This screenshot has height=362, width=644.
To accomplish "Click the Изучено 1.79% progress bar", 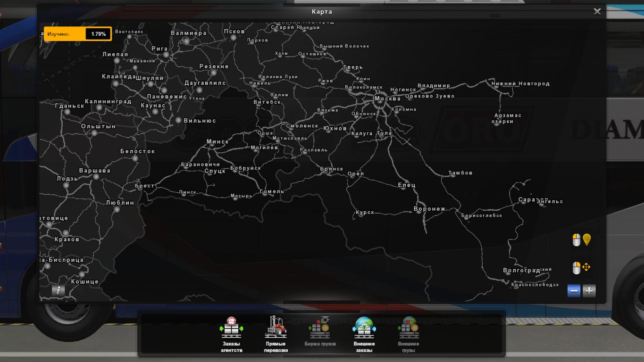I will [x=78, y=34].
